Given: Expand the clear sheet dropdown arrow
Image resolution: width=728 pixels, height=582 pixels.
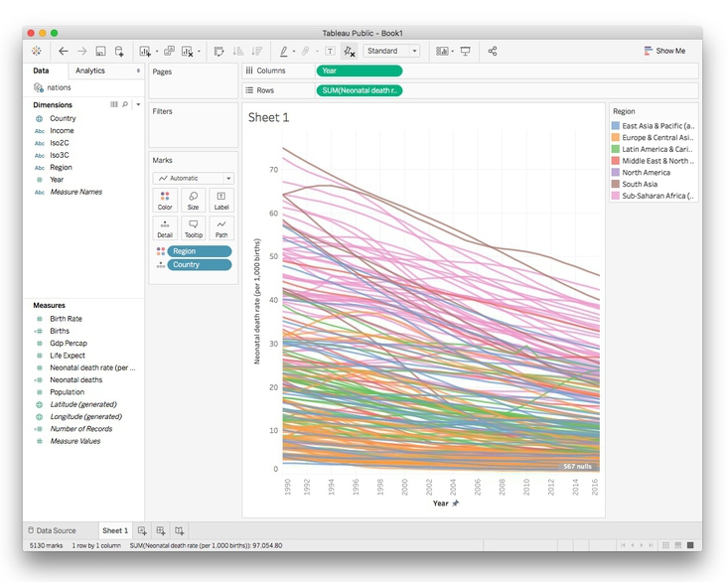Looking at the screenshot, I should tap(199, 51).
